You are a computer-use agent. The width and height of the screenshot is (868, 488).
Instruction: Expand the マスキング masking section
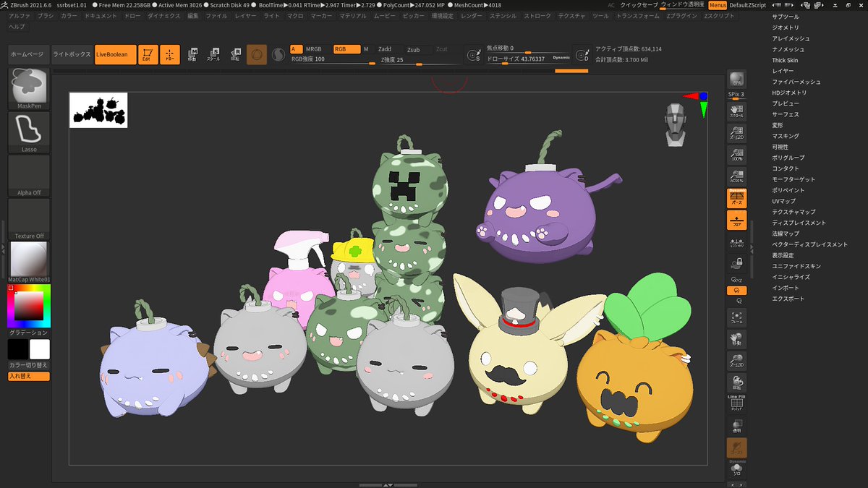[786, 136]
